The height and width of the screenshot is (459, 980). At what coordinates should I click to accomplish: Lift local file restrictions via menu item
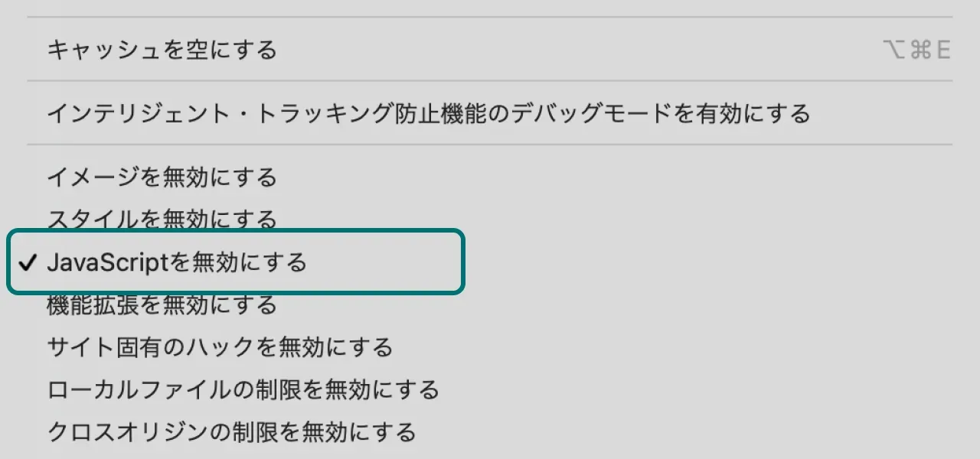243,389
